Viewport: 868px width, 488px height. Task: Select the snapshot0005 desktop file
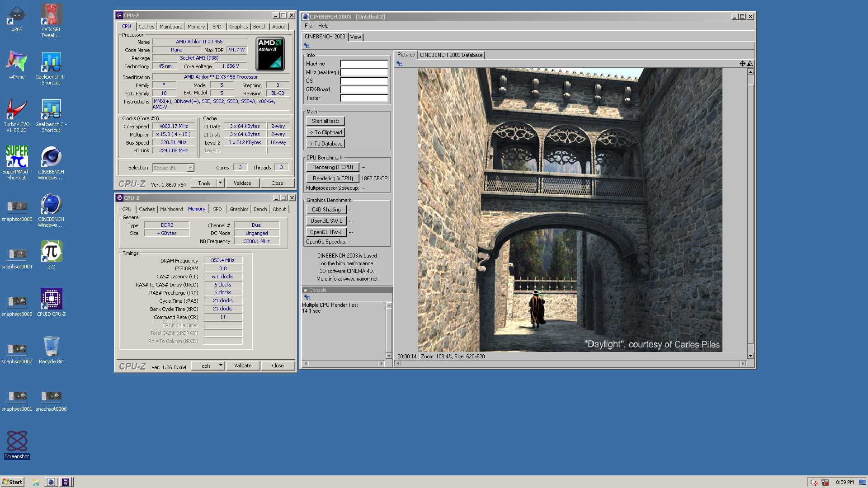point(17,211)
